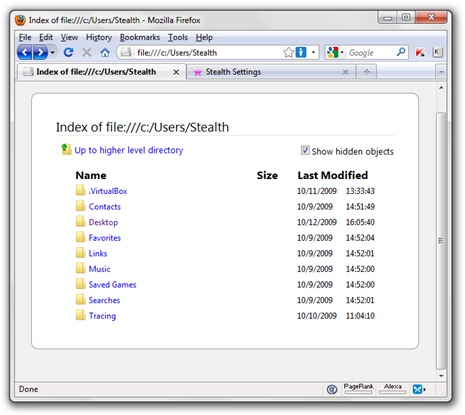Click Up to higher level directory link

coord(129,150)
